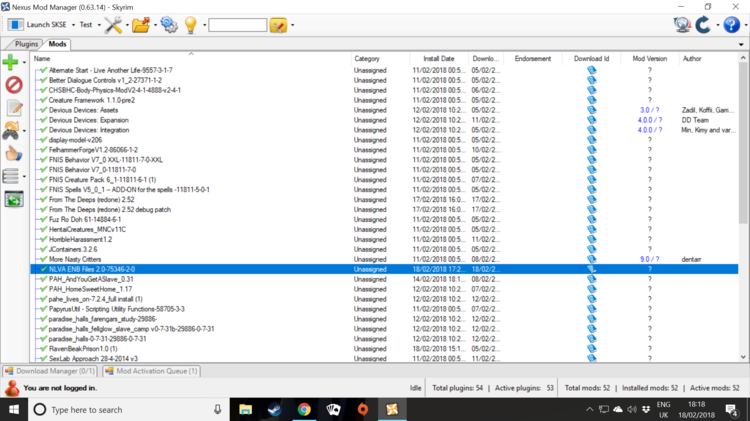Open the Solitaire cards taskbar icon

(x=333, y=410)
